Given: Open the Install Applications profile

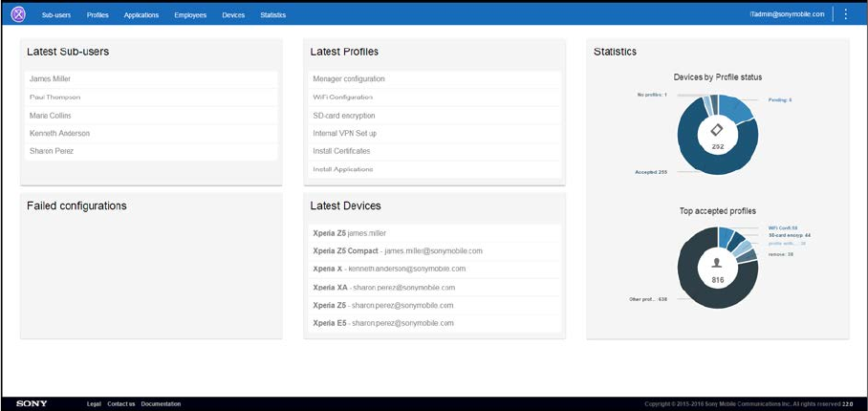Looking at the screenshot, I should (435, 169).
